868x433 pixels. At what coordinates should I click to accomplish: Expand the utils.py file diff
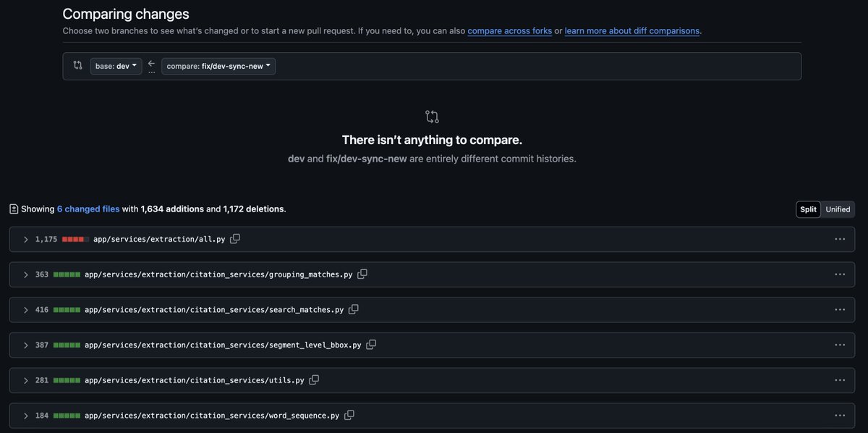click(x=26, y=380)
